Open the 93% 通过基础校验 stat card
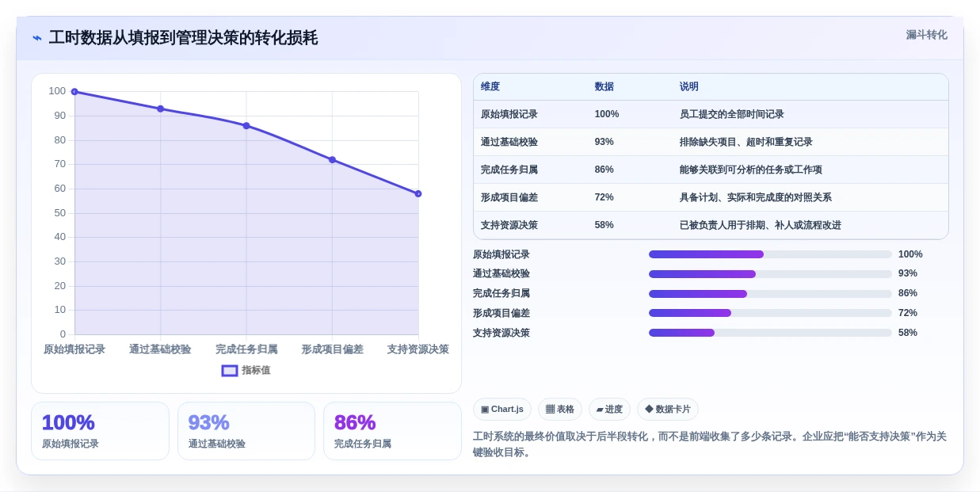Viewport: 980px width, 492px height. coord(246,431)
